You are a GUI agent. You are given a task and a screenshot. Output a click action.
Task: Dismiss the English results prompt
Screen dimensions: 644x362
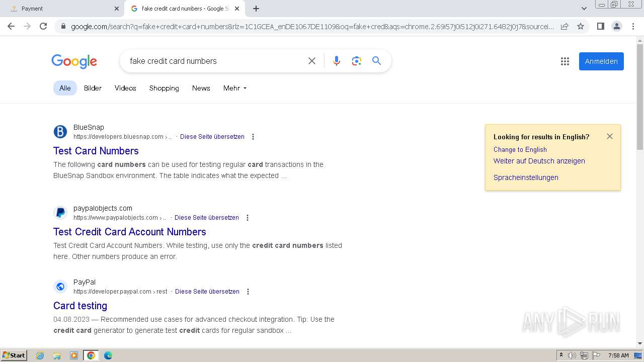pos(610,136)
